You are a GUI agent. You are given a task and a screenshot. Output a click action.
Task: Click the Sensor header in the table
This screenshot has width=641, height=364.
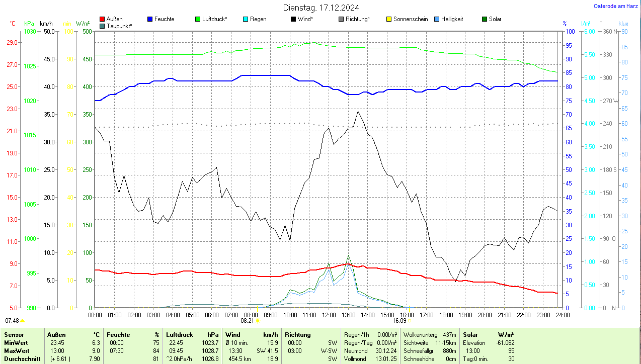coord(13,334)
